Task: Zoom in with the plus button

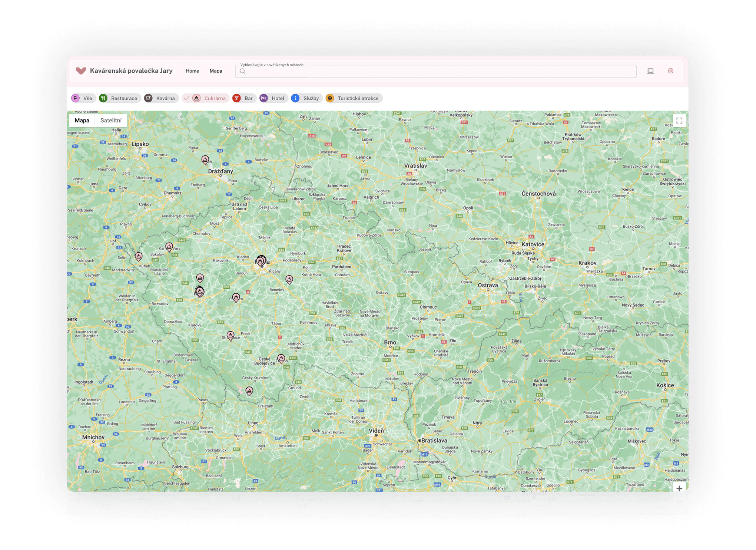Action: point(679,488)
